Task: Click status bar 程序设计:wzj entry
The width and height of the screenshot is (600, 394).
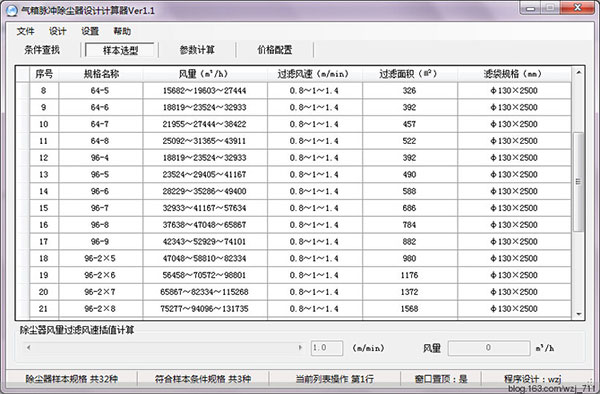Action: click(533, 379)
